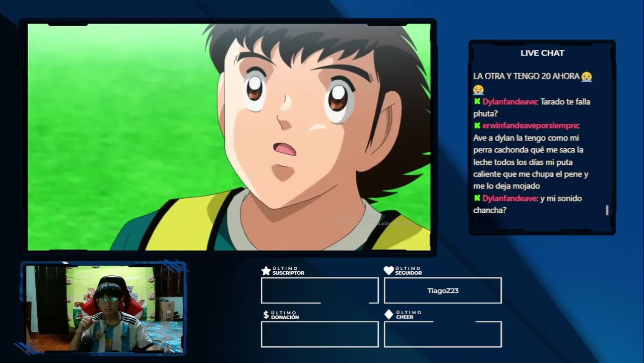Viewport: 644px width, 363px height.
Task: Click the Kick badge beside erwinfandeaveporsiempre
Action: click(477, 126)
